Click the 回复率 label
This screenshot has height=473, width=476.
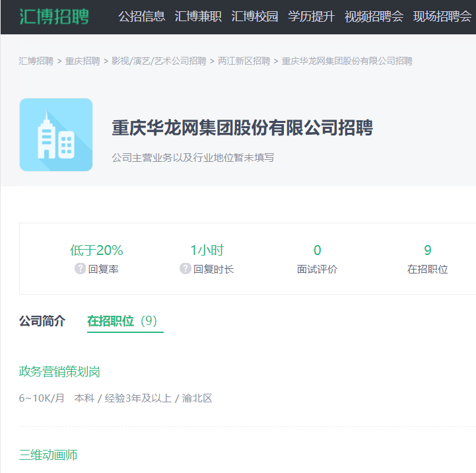[104, 269]
